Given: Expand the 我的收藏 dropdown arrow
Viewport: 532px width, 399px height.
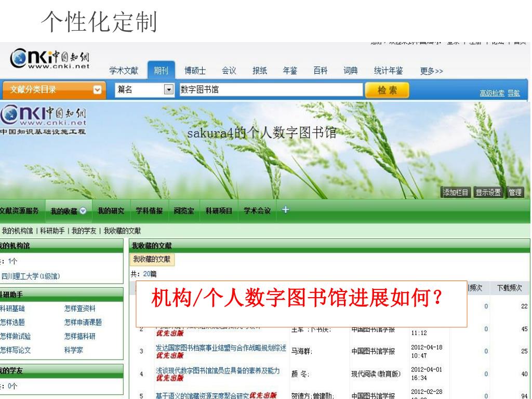Looking at the screenshot, I should [83, 211].
